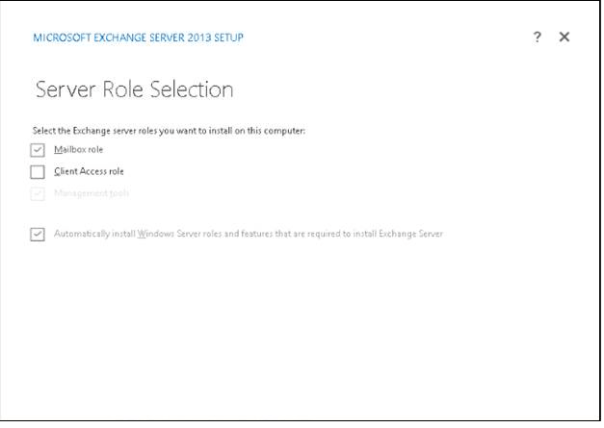Click the Management tools label text

[87, 192]
